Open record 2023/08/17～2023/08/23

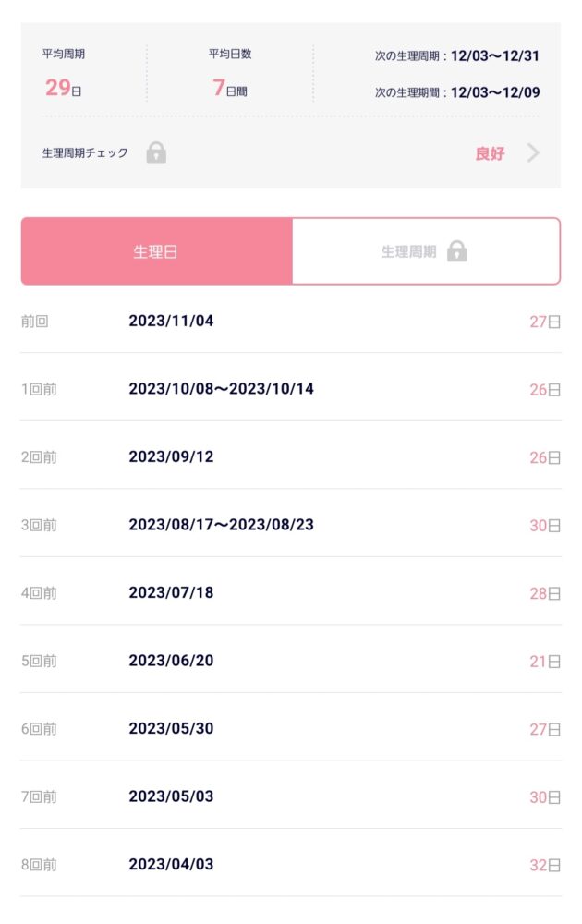291,525
